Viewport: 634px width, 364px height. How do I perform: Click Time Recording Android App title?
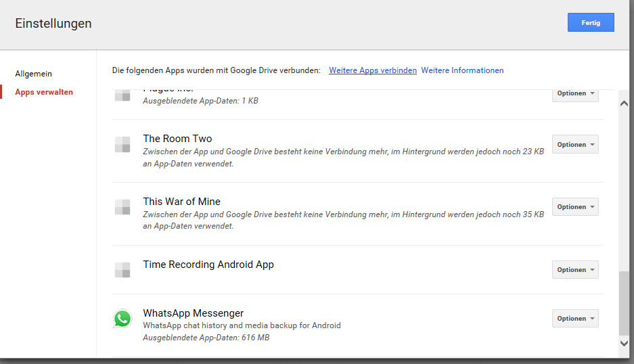[x=208, y=265]
